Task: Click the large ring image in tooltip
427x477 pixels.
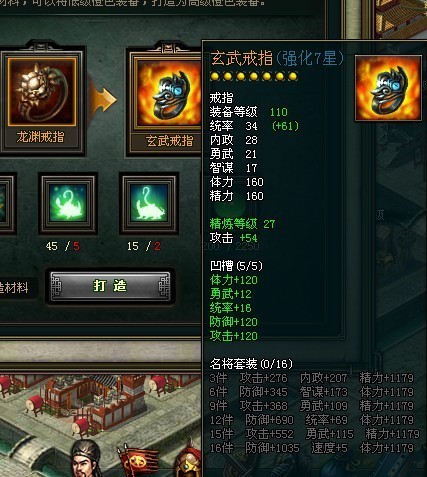Action: [389, 88]
